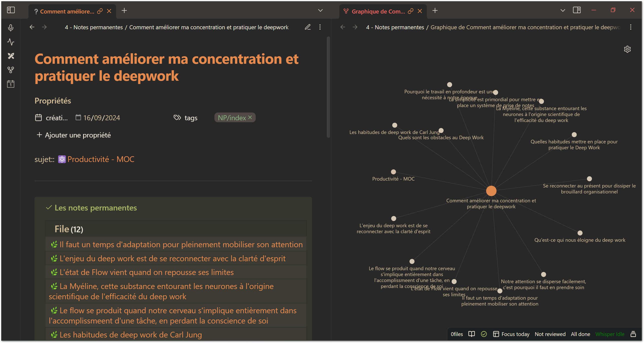
Task: Open the activity pulse ribbon icon
Action: (11, 42)
